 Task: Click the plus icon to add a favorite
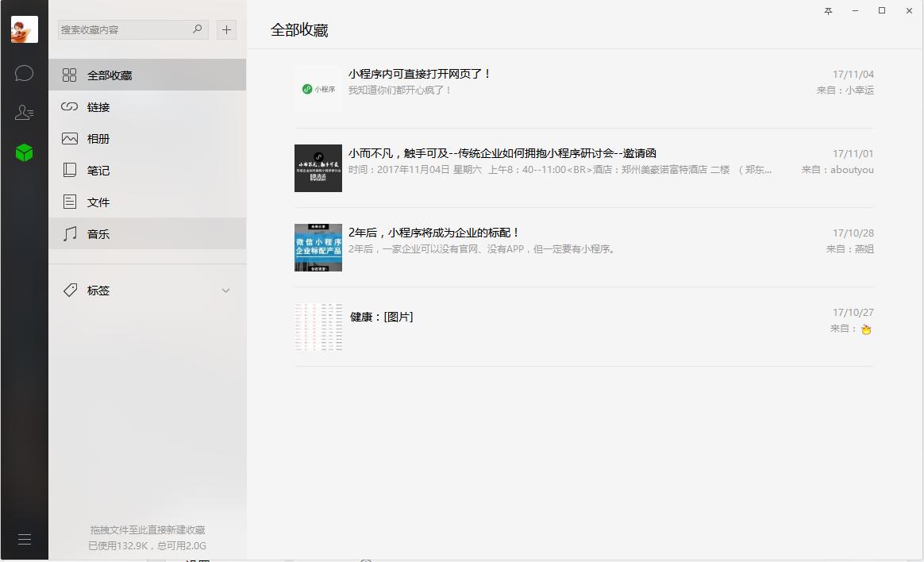226,29
